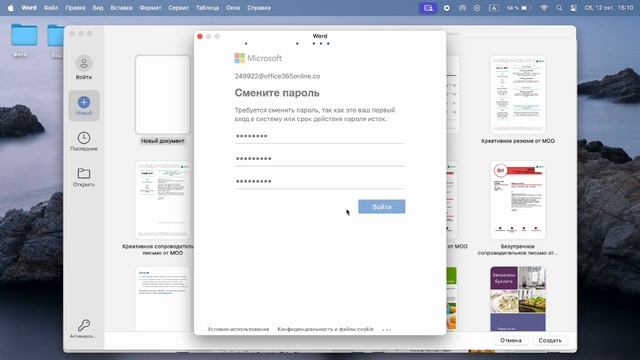Click the date and time in menu bar
The height and width of the screenshot is (360, 640).
(609, 8)
